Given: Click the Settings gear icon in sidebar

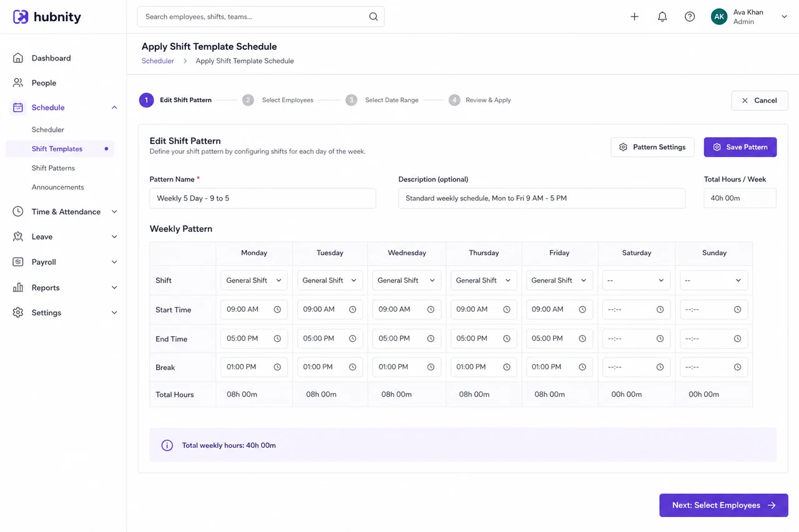Looking at the screenshot, I should 18,312.
